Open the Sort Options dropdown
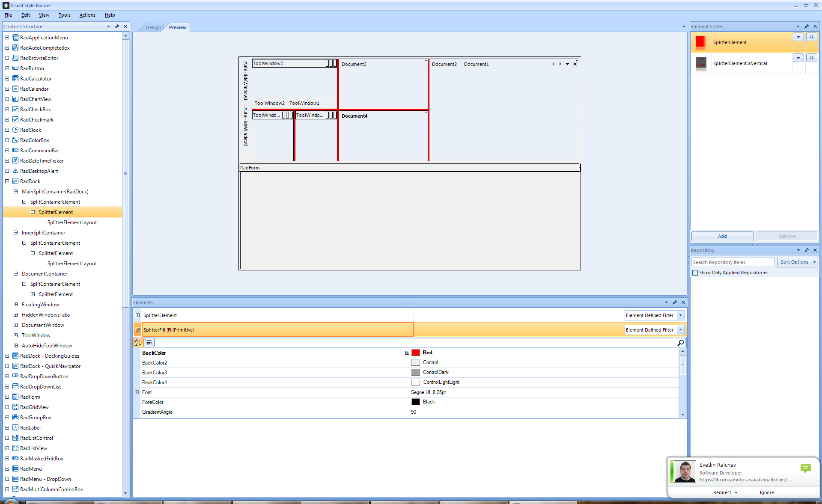This screenshot has width=822, height=504. tap(797, 262)
